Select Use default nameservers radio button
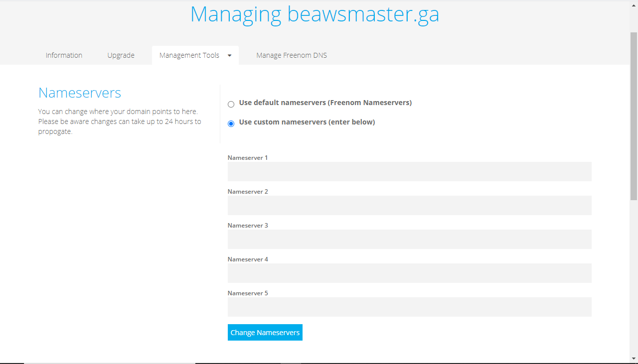 coord(231,104)
